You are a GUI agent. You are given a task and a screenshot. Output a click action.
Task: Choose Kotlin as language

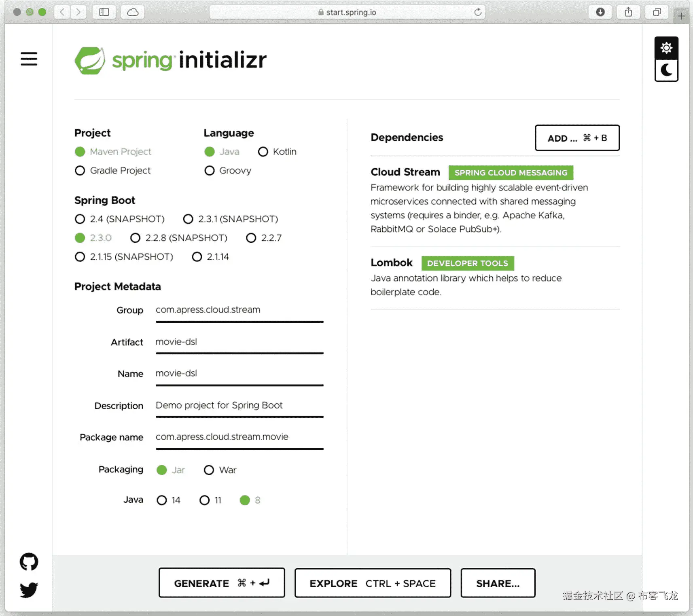(x=277, y=152)
